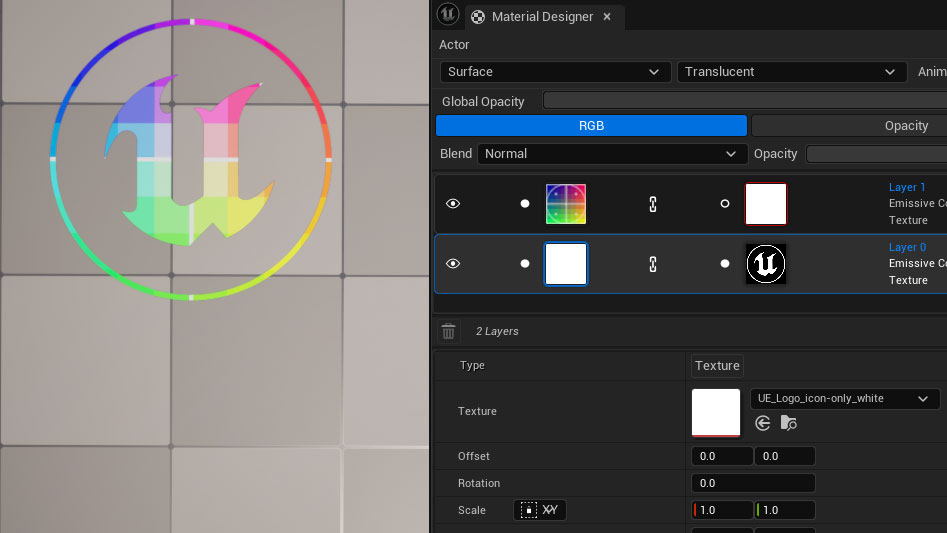Select Layer 1 white mask thumbnail
Screen dimensions: 947x533
[x=766, y=204]
